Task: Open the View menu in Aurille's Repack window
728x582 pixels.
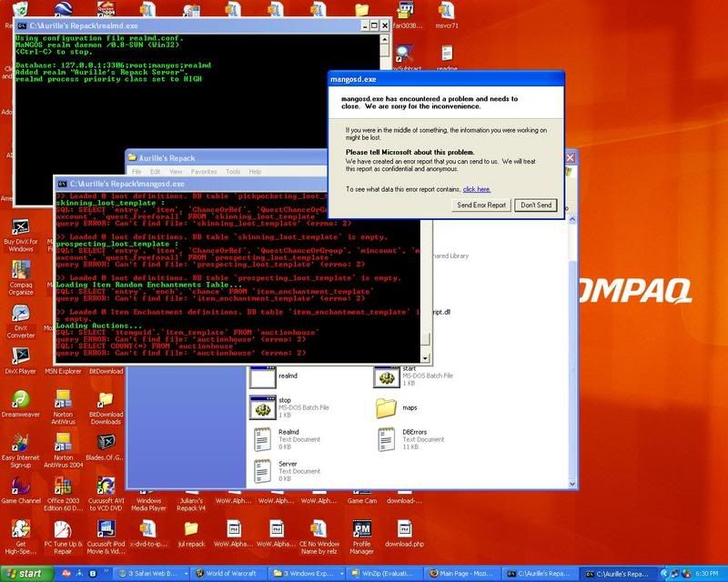Action: [x=176, y=172]
